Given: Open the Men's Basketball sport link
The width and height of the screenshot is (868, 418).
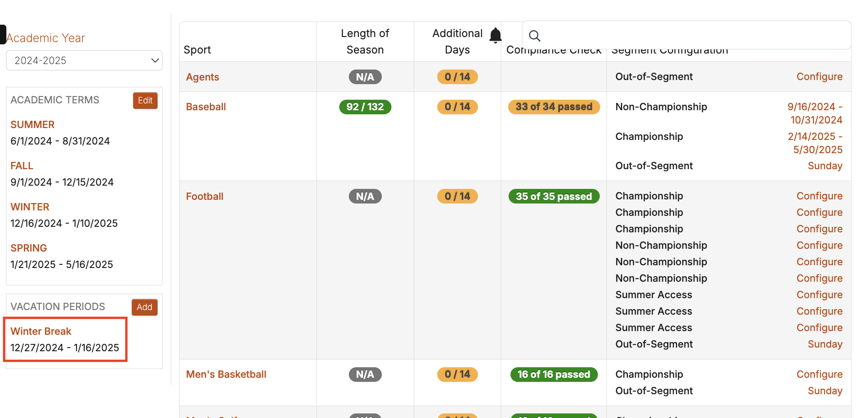Looking at the screenshot, I should pos(226,374).
